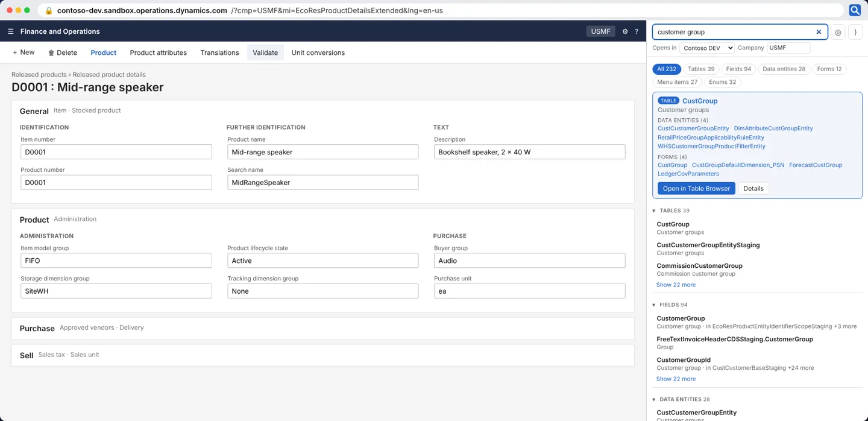
Task: Open CustGroupDefaultDimension_PSN form link
Action: point(738,165)
